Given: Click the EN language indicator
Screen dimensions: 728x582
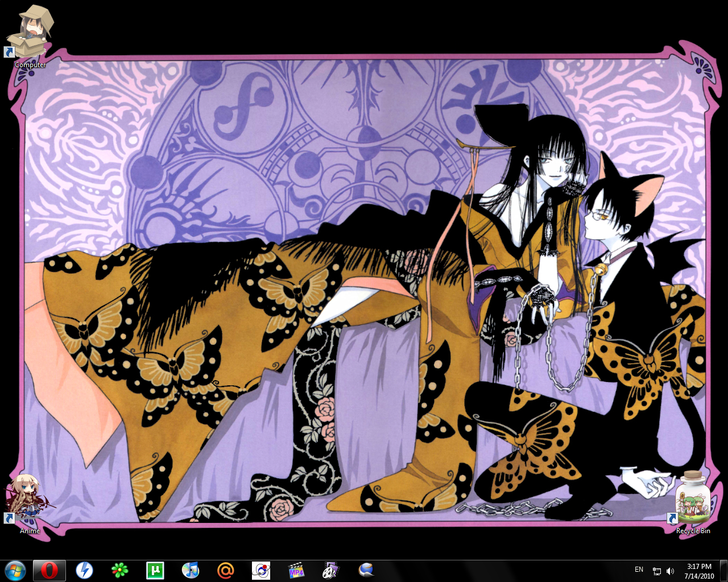Looking at the screenshot, I should click(639, 569).
